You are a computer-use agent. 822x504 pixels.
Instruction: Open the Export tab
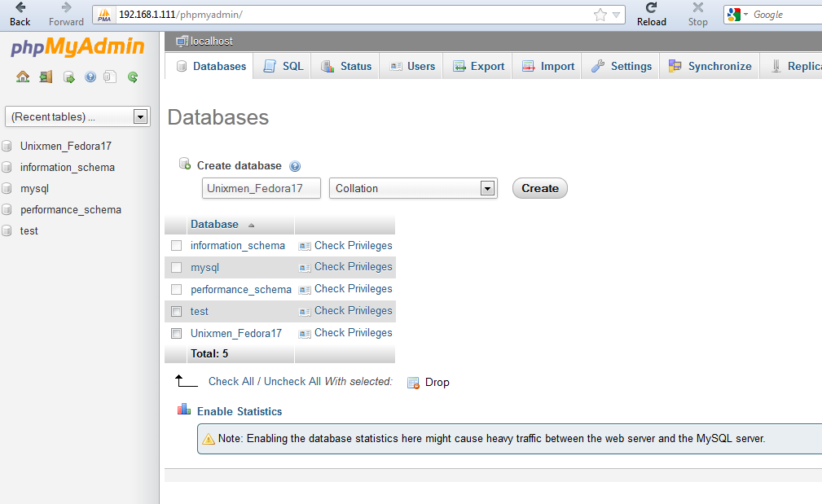tap(478, 66)
